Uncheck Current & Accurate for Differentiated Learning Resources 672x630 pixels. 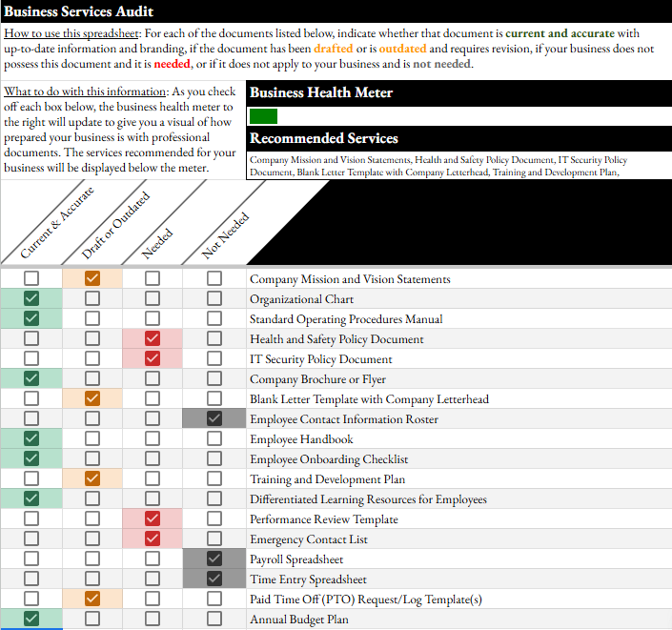tap(31, 498)
